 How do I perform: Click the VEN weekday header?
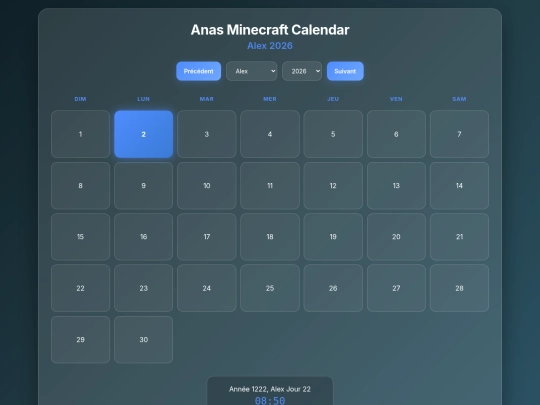(x=396, y=99)
